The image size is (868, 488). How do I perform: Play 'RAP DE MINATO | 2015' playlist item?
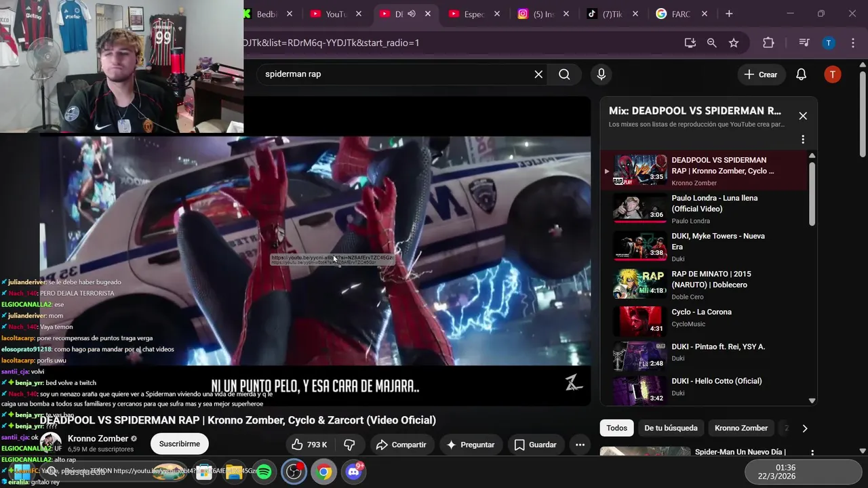tap(705, 285)
